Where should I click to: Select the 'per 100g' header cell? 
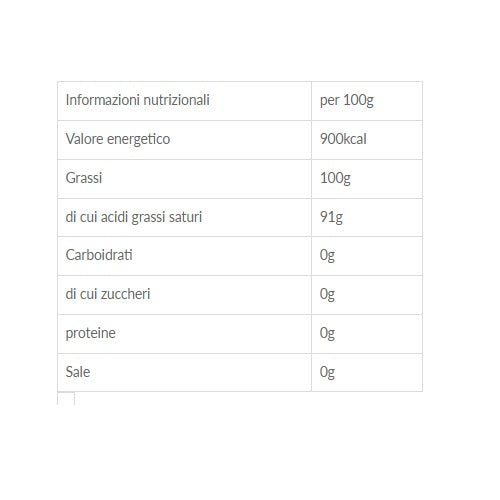(x=367, y=101)
